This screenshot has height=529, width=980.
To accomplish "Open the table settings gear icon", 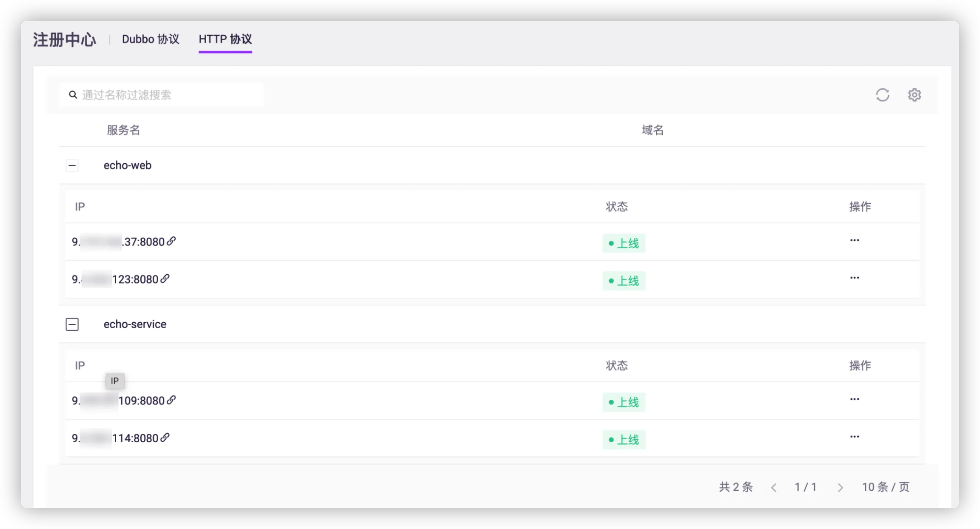I will click(x=914, y=95).
